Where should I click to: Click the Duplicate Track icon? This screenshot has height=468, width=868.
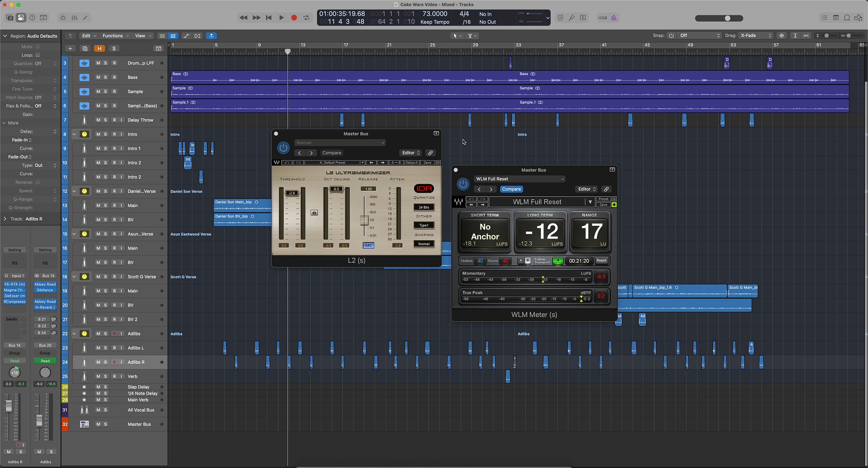click(x=85, y=48)
